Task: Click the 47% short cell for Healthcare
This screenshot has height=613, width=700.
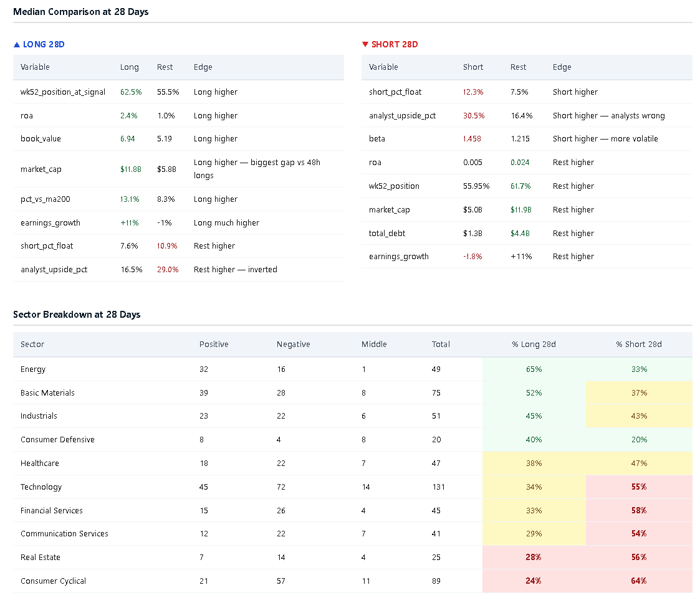Action: point(639,463)
